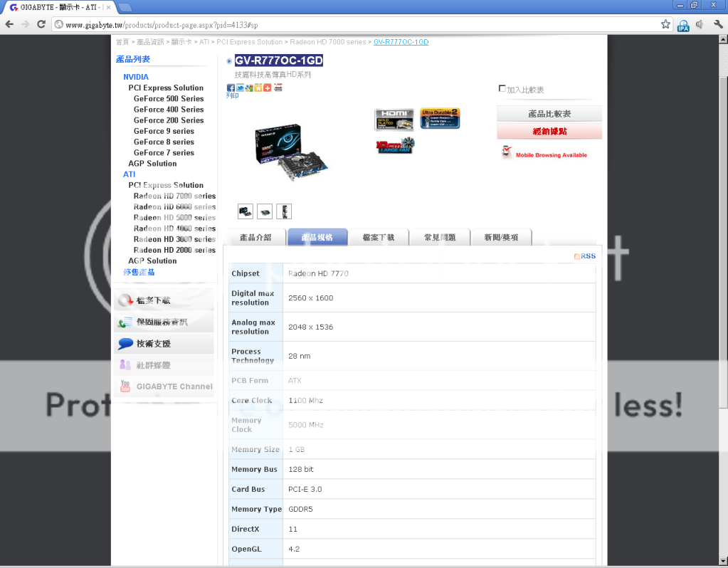Bookmark the page with the star icon
The image size is (728, 568).
(x=665, y=24)
